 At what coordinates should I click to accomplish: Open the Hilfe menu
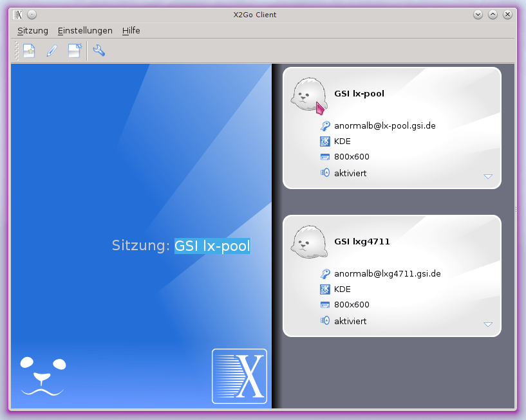pos(131,30)
